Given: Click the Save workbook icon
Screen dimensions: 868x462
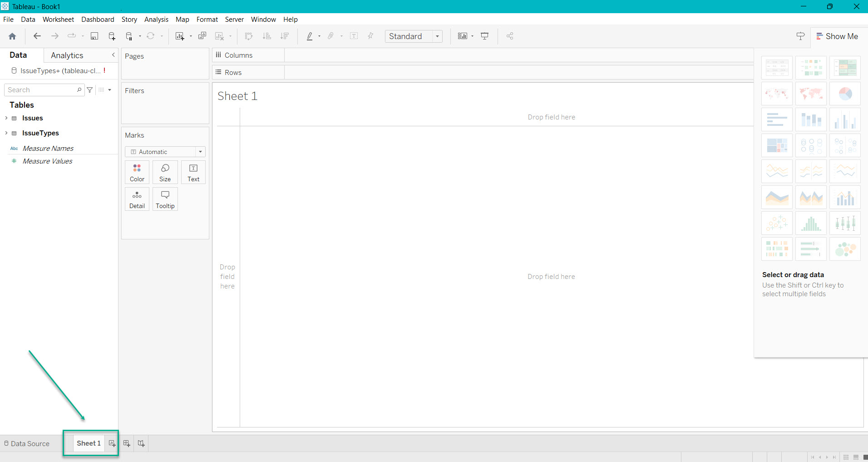Looking at the screenshot, I should coord(94,36).
